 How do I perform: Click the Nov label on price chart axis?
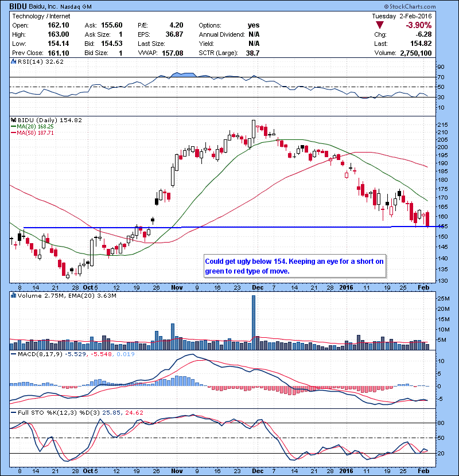click(x=177, y=287)
